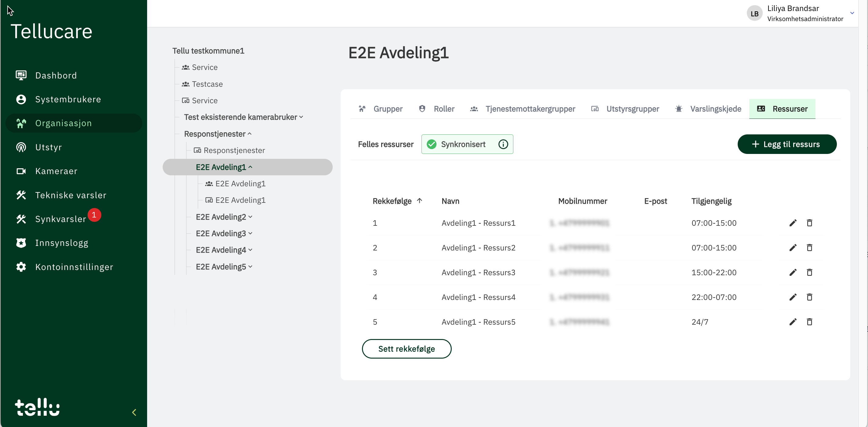
Task: Click the LB user avatar
Action: (754, 13)
